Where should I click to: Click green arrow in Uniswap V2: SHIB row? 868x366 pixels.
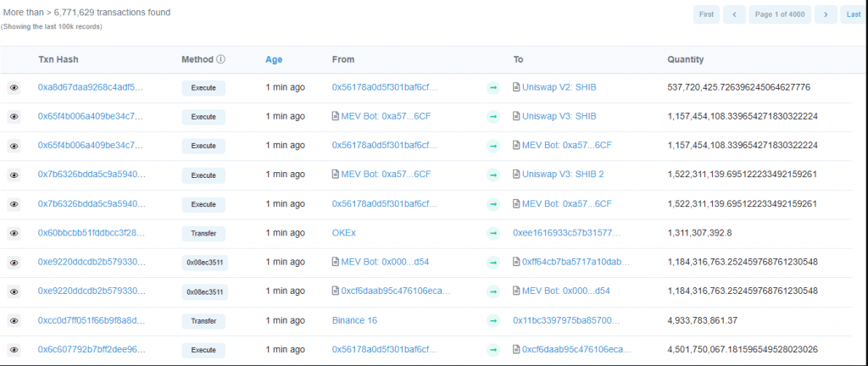pyautogui.click(x=493, y=87)
